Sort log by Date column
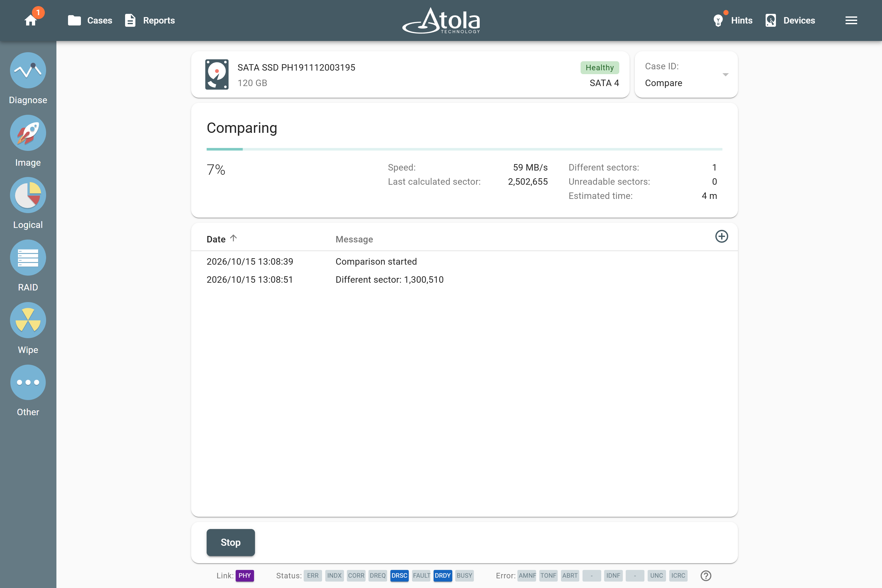Image resolution: width=882 pixels, height=588 pixels. coord(221,239)
